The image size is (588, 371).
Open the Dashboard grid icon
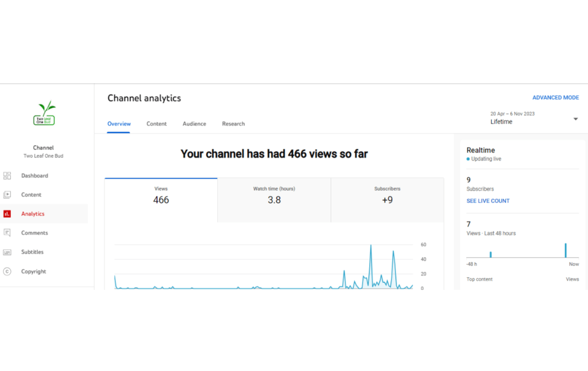(7, 175)
